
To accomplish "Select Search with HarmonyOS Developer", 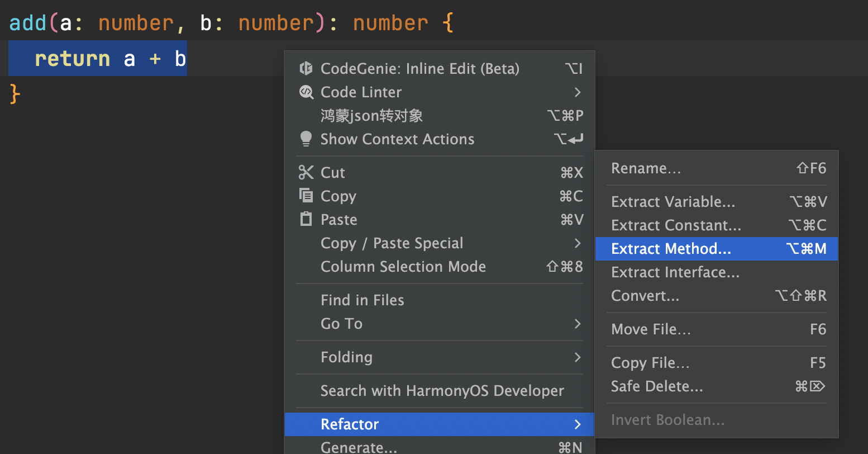I will (442, 391).
